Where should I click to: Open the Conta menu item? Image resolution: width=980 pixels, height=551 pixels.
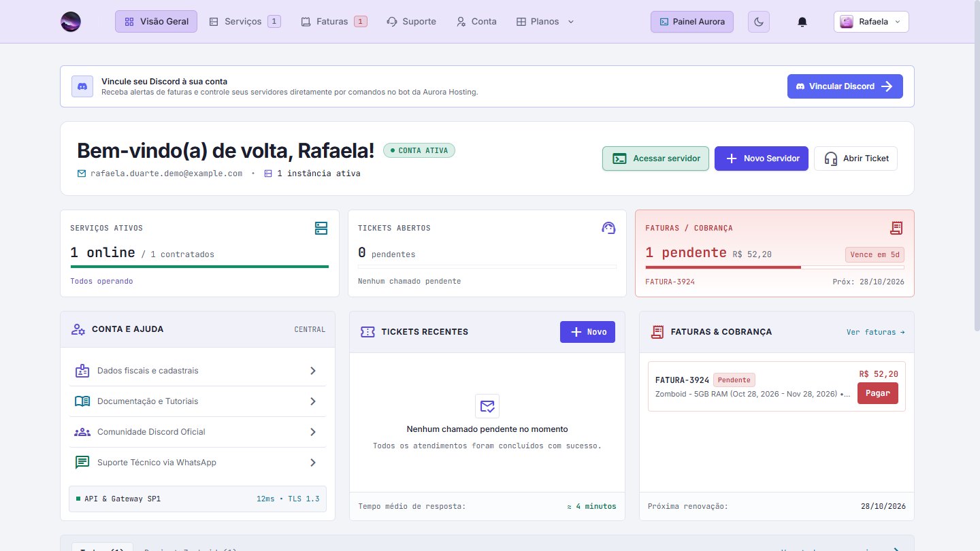pos(476,22)
